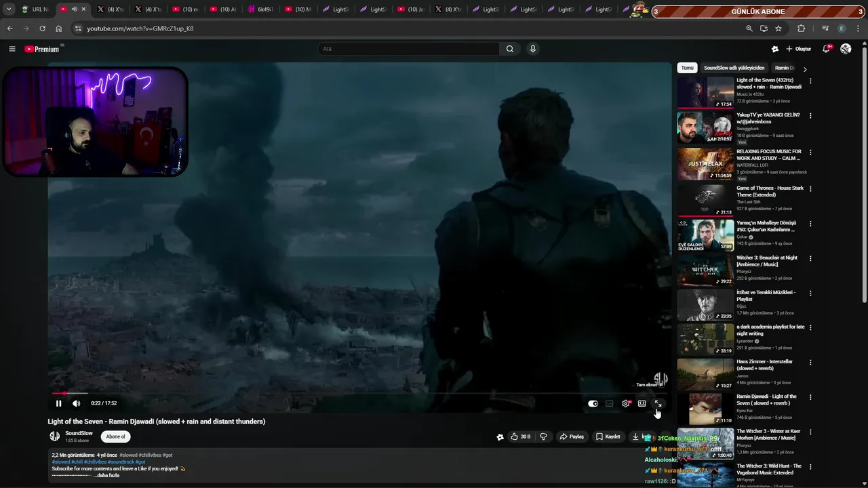Close the active YouTube tab
Screen dimensions: 868x488
(x=83, y=9)
